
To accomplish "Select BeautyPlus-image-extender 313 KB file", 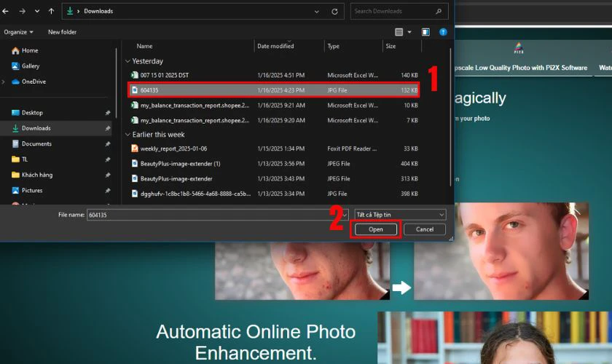I will (274, 178).
